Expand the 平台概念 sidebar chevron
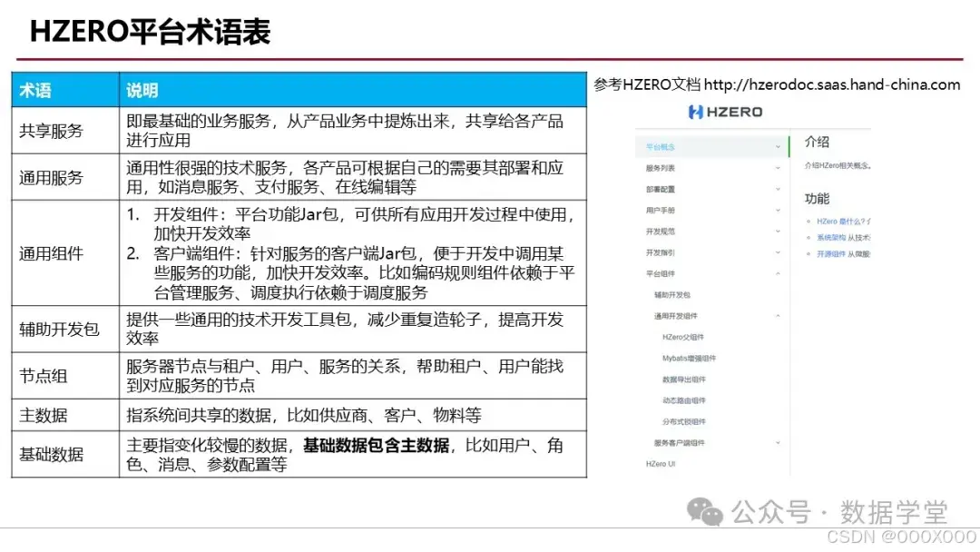980x552 pixels. click(779, 147)
